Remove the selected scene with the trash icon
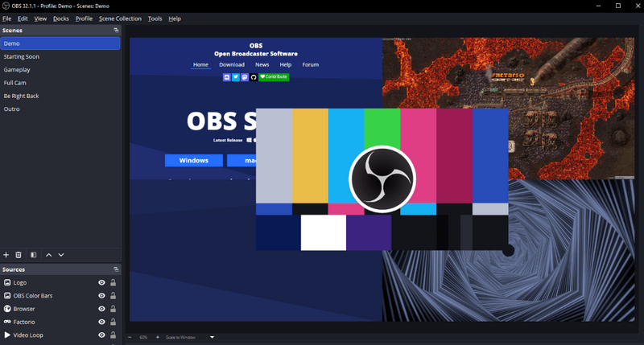The image size is (644, 345). 18,255
